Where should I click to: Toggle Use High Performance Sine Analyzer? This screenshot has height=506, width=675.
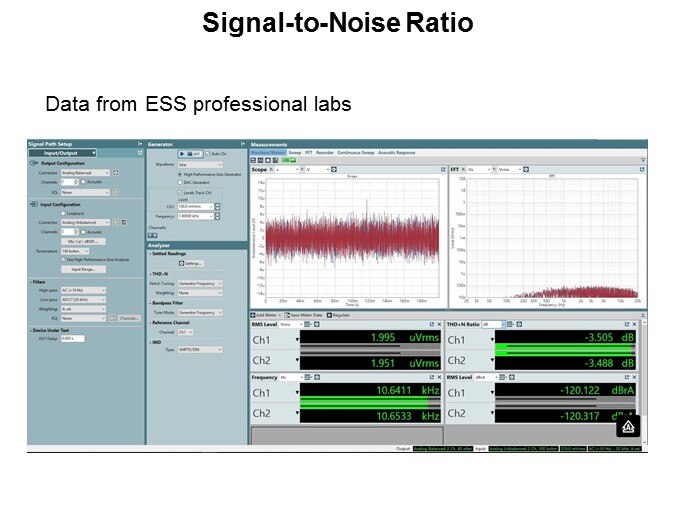click(x=63, y=260)
